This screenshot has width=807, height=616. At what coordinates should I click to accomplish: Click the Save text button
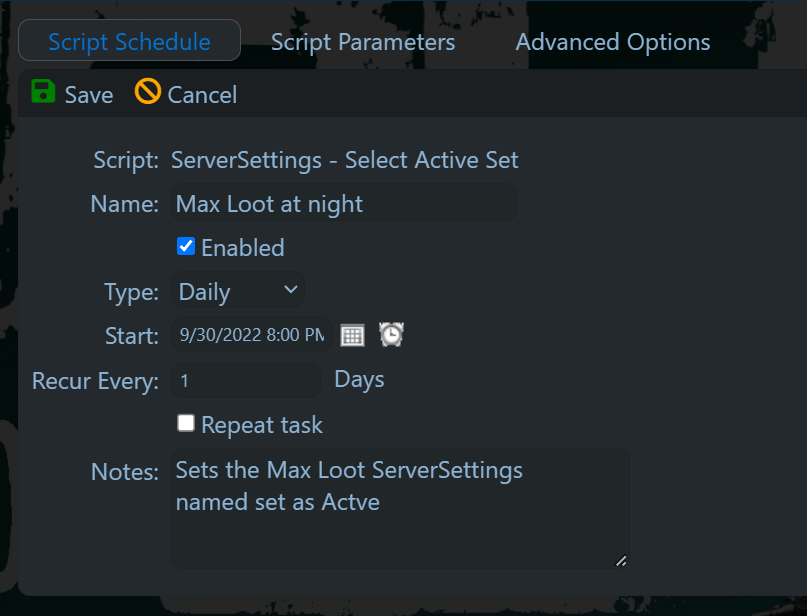[x=89, y=95]
